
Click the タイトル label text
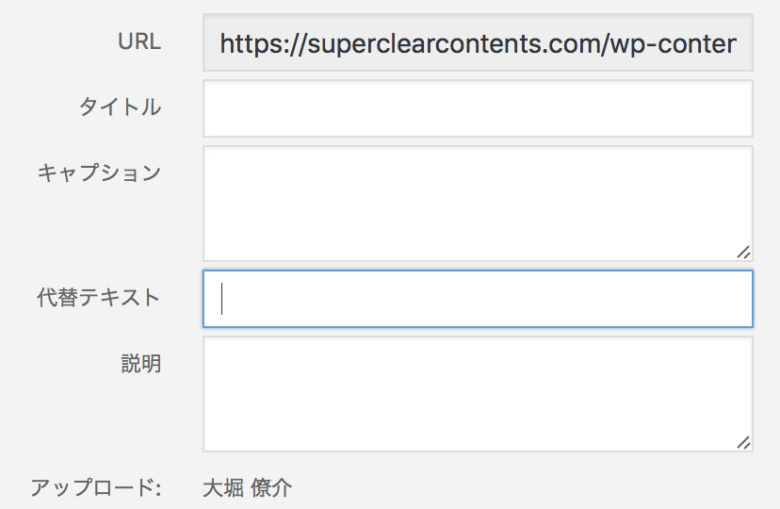pos(120,108)
